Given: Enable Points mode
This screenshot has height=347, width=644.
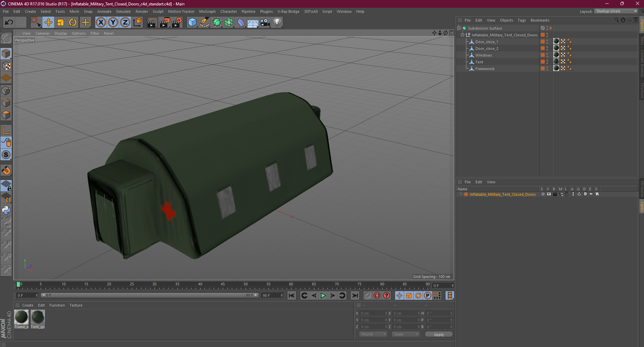Looking at the screenshot, I should point(6,91).
